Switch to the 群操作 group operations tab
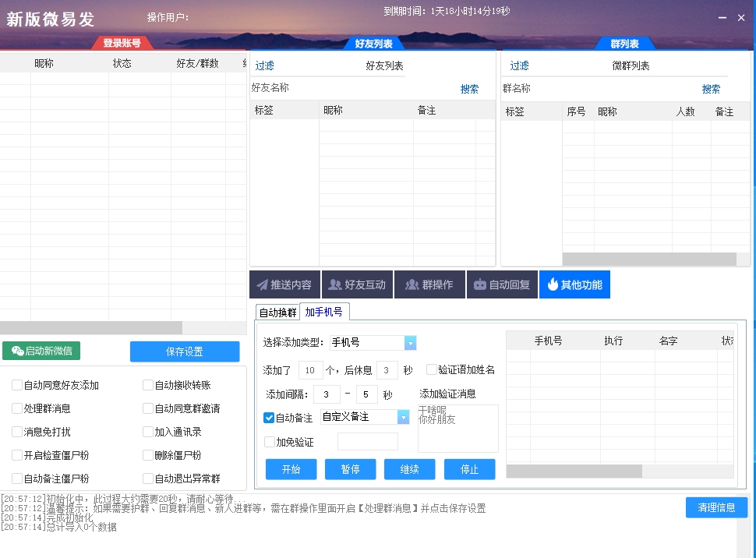Screen dimensions: 756x558 pos(429,284)
